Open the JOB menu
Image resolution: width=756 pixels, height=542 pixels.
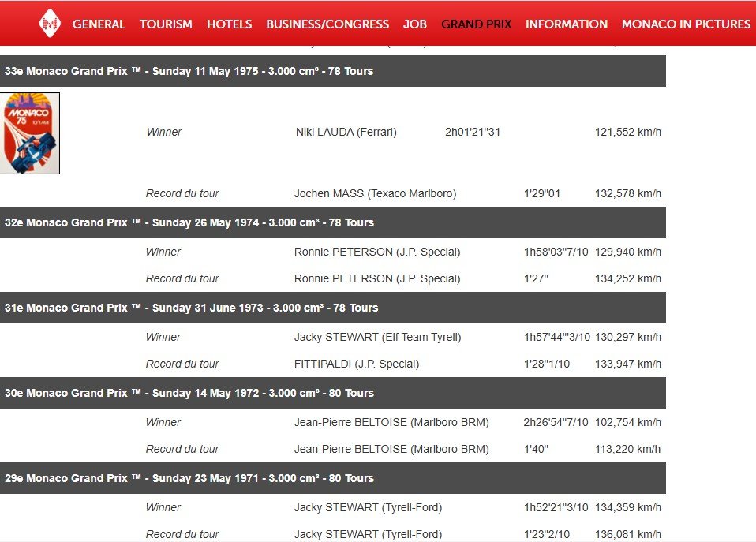(x=414, y=24)
